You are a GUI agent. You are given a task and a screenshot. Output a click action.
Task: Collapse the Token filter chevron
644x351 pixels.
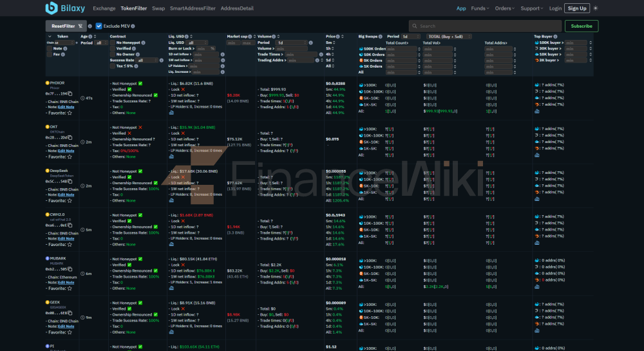coord(50,37)
